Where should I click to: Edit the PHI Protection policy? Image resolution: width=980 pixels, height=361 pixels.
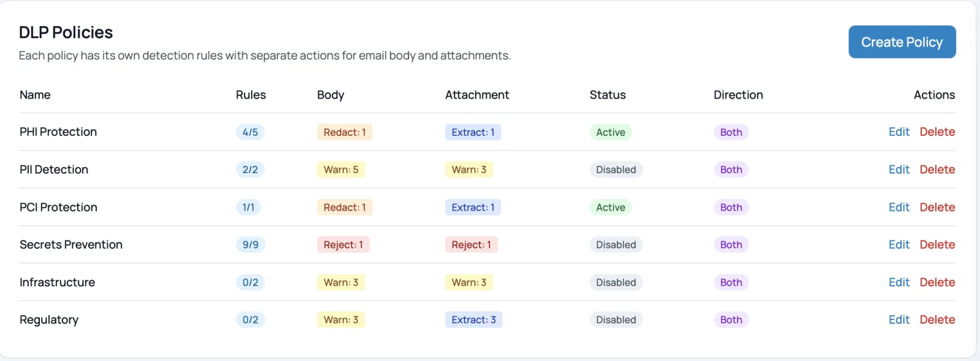(899, 132)
